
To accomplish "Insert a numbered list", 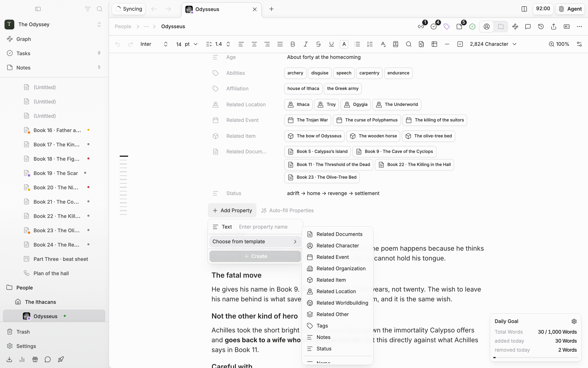I will [x=370, y=44].
